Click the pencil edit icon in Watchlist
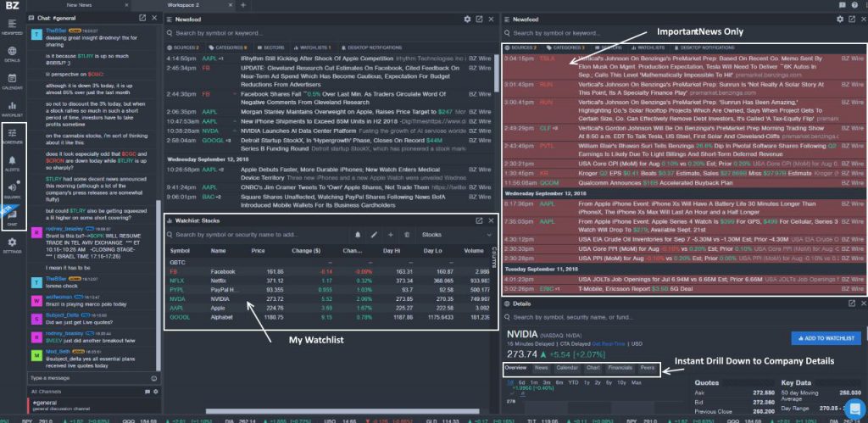868x423 pixels. (374, 235)
